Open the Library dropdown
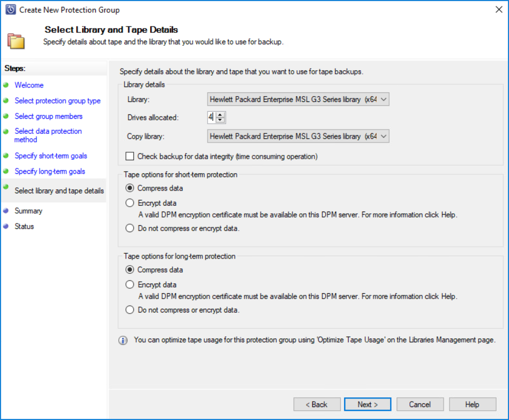The image size is (509, 420). coord(298,99)
